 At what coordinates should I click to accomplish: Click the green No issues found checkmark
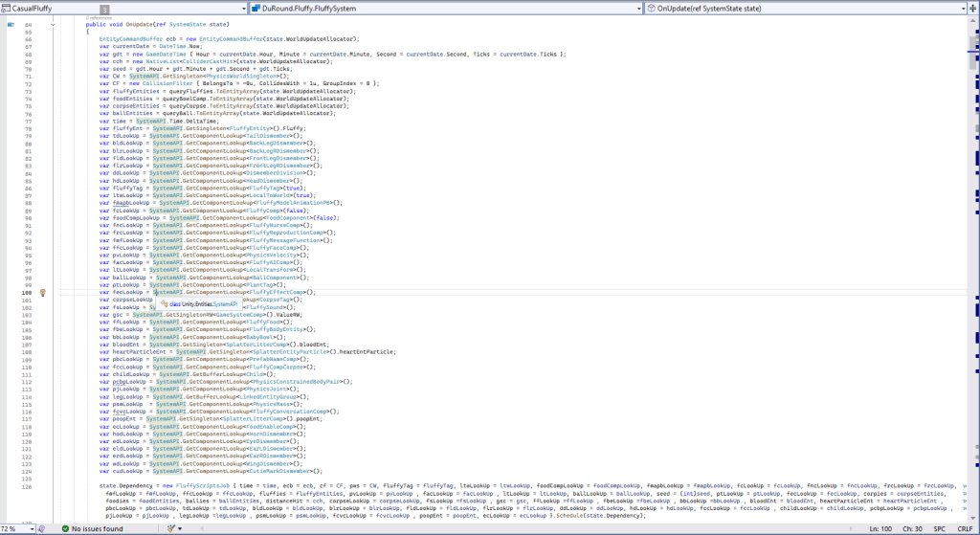point(65,528)
